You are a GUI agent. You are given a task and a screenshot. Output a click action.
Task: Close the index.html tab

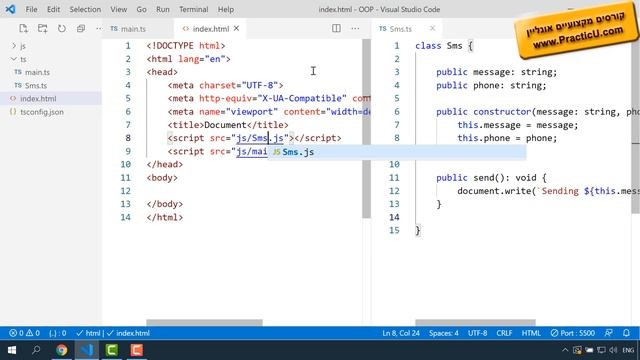tap(236, 29)
